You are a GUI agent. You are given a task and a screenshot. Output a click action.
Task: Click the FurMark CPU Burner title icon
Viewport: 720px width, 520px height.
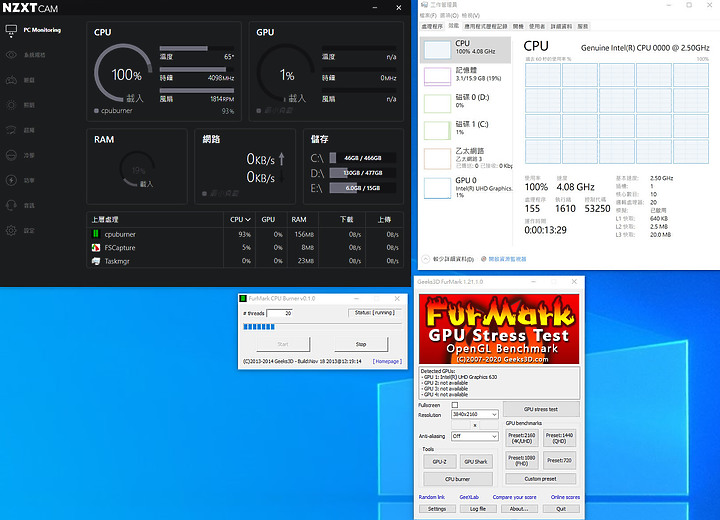tap(243, 299)
